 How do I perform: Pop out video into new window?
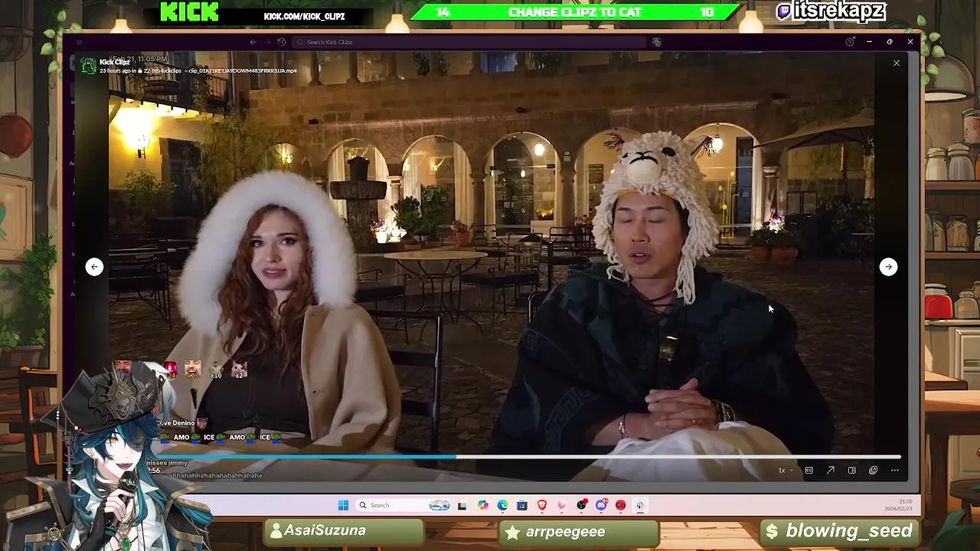point(873,470)
